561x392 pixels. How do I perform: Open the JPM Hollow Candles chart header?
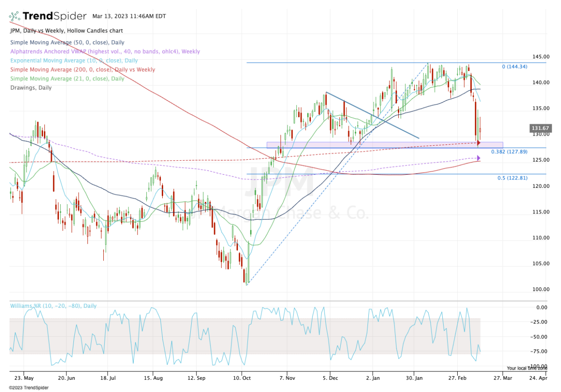coord(66,30)
